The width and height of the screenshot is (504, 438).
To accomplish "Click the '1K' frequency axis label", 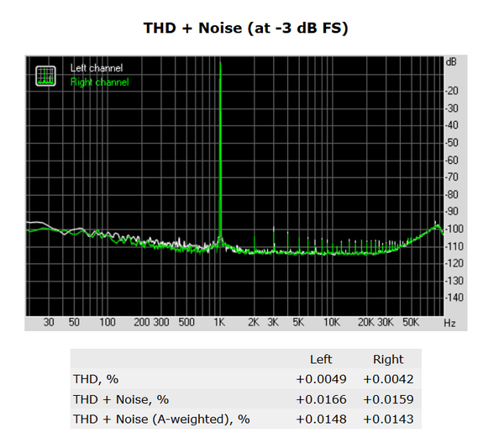I will [x=219, y=322].
